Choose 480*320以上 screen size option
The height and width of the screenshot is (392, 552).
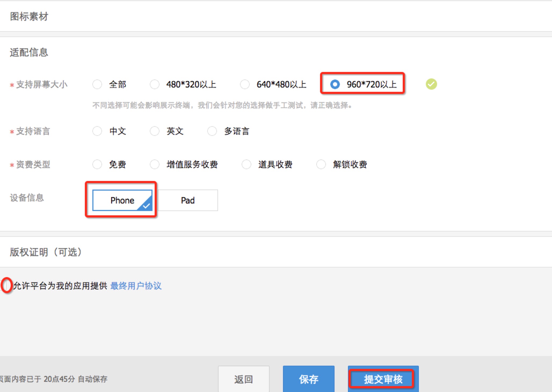154,84
